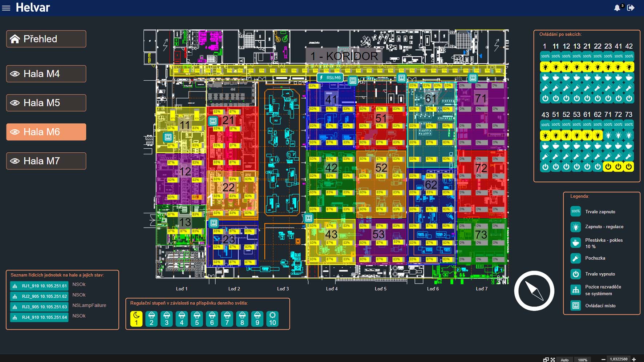Show Hala M5 floor plan
The width and height of the screenshot is (644, 362).
coord(46,103)
